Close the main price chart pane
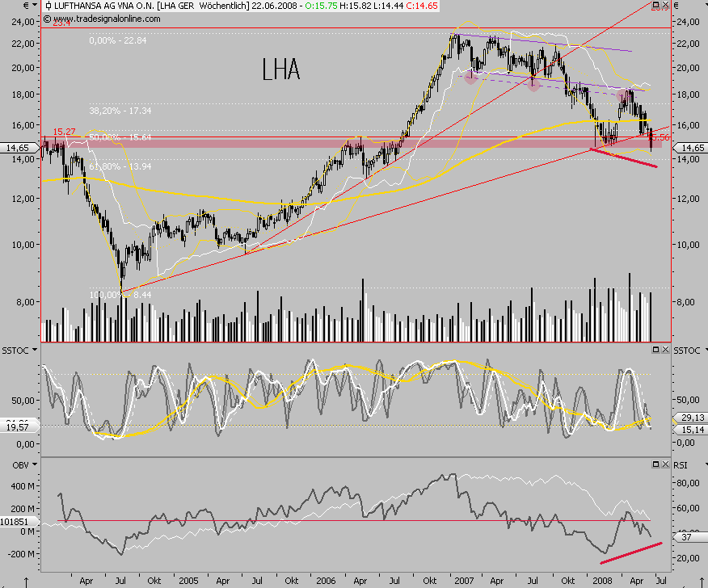708x588 pixels. [665, 6]
